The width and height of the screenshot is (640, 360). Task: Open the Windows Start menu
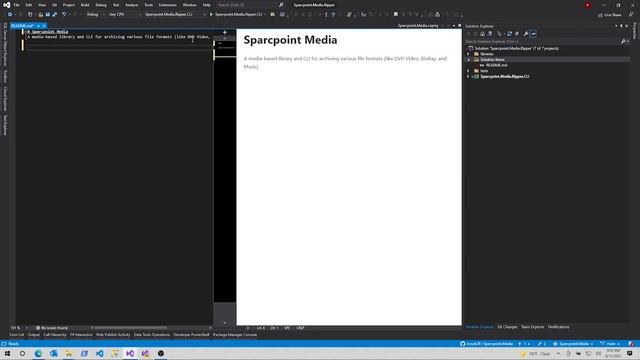click(x=7, y=353)
